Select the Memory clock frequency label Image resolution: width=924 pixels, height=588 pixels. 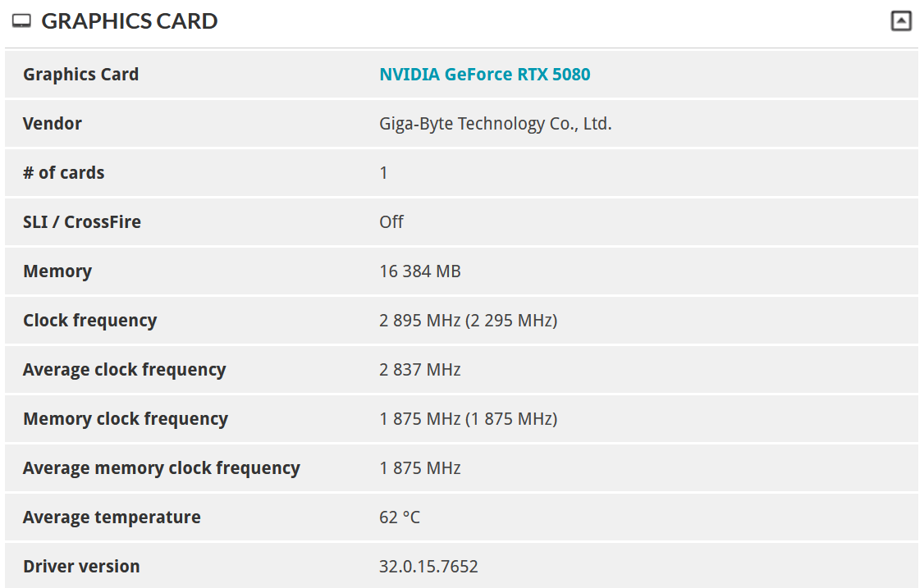point(126,419)
